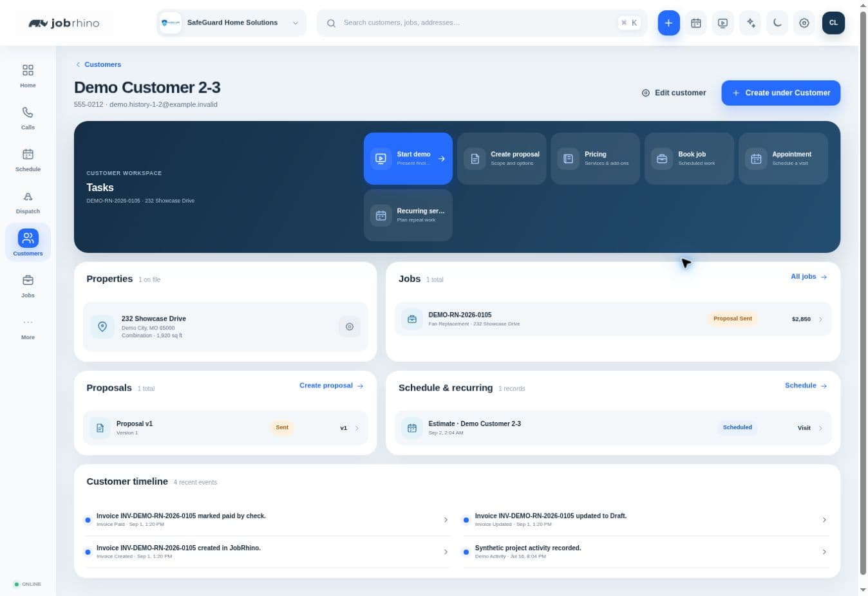The height and width of the screenshot is (596, 868).
Task: Open settings gear icon in top bar
Action: tap(804, 23)
